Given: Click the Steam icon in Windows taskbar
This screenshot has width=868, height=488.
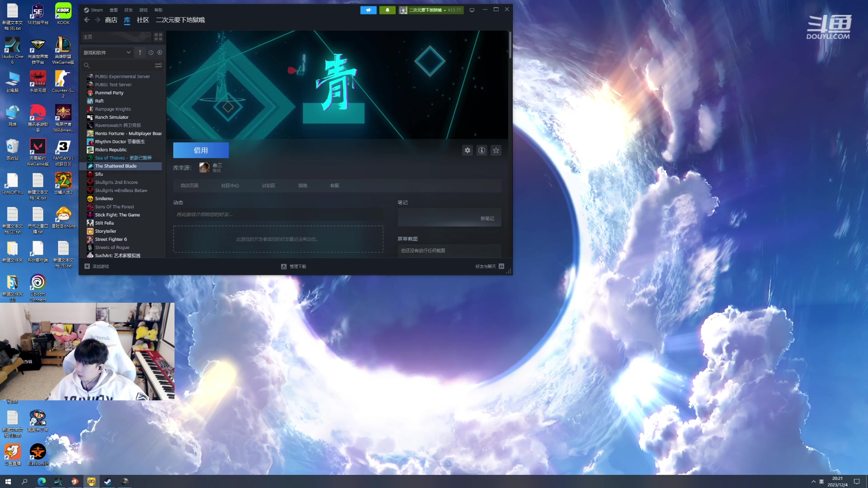Looking at the screenshot, I should coord(108,481).
